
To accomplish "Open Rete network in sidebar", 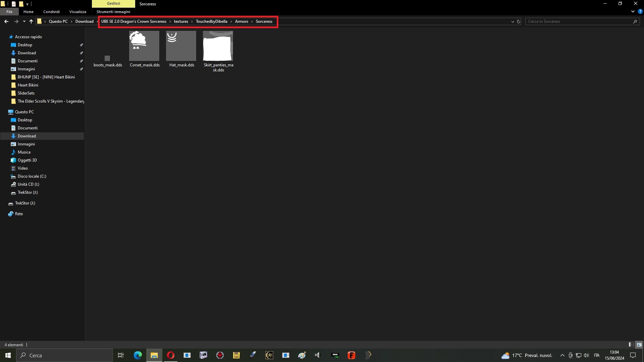I will pyautogui.click(x=19, y=214).
